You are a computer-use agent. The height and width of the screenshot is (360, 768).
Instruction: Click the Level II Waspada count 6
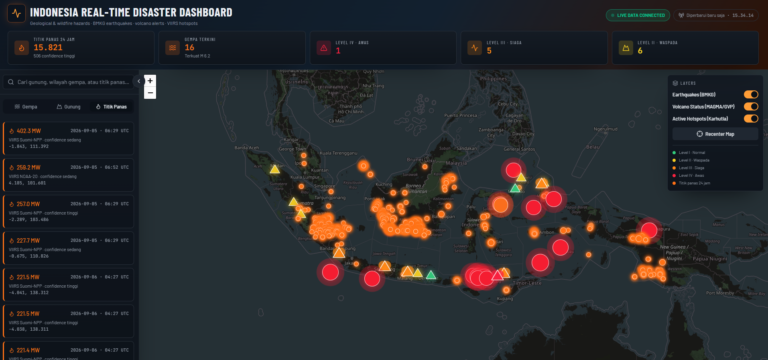pyautogui.click(x=640, y=50)
